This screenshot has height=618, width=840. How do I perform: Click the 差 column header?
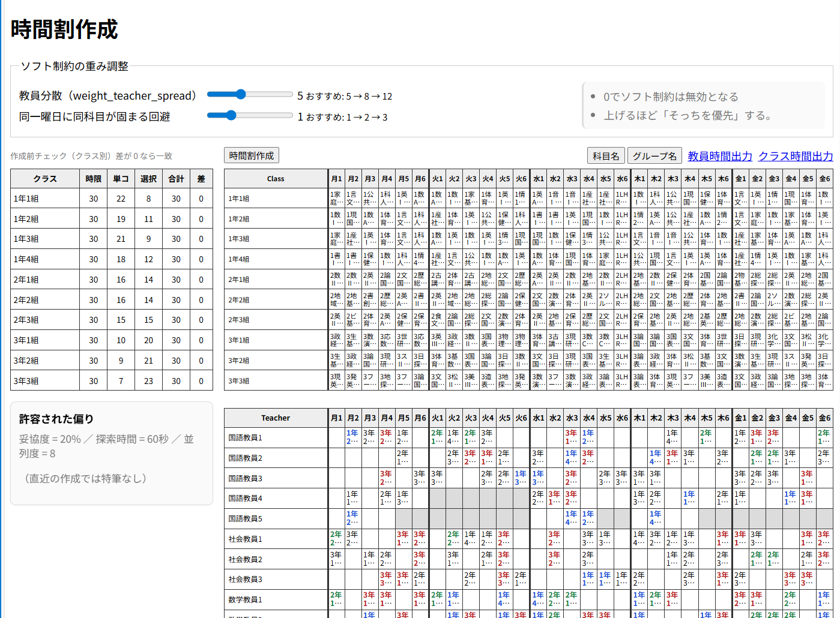[201, 179]
